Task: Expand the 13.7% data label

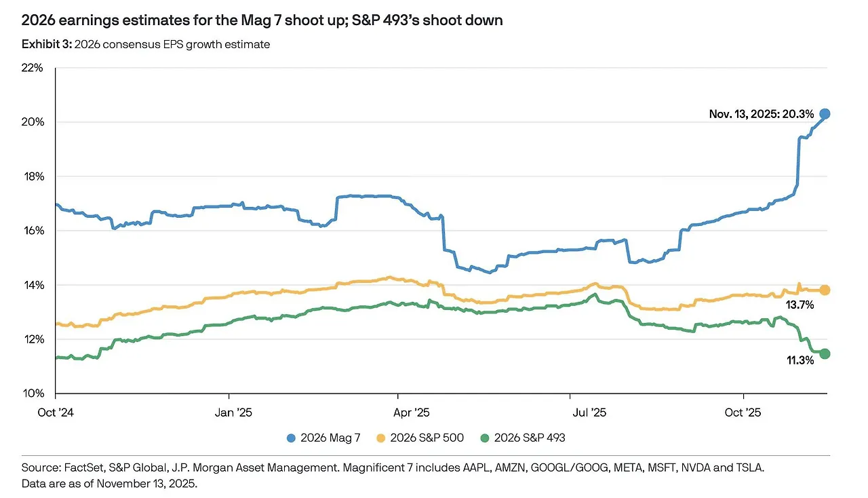Action: [x=800, y=305]
